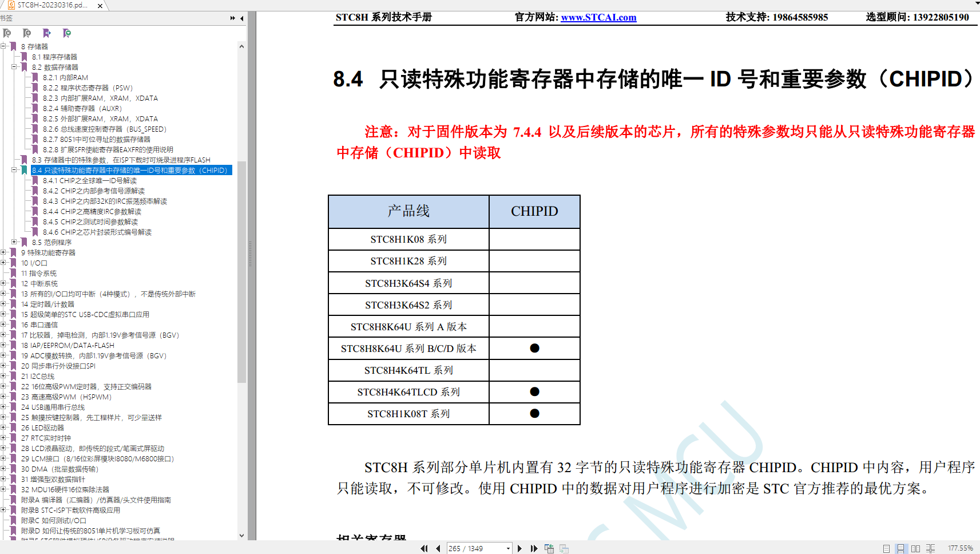Click the panel splitter grip handle

click(250, 255)
